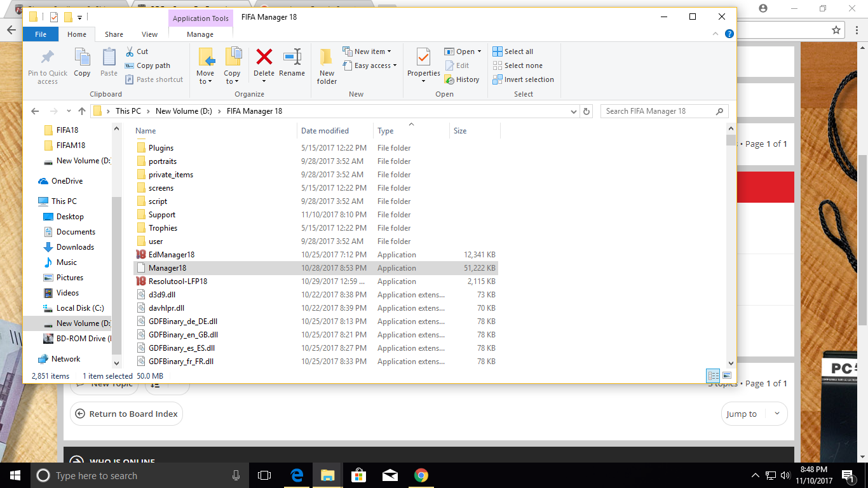Expand the Easy access dropdown
The width and height of the screenshot is (868, 488).
point(369,65)
